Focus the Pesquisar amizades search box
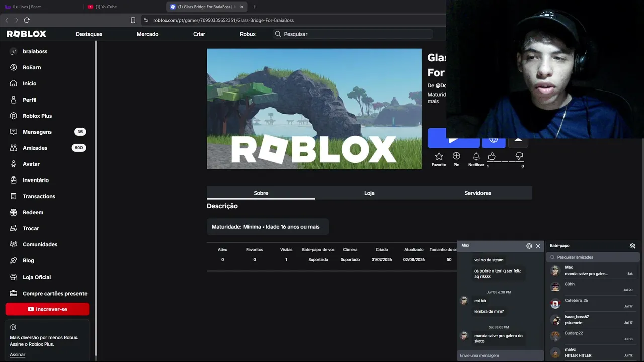Viewport: 644px width, 362px height. [593, 257]
